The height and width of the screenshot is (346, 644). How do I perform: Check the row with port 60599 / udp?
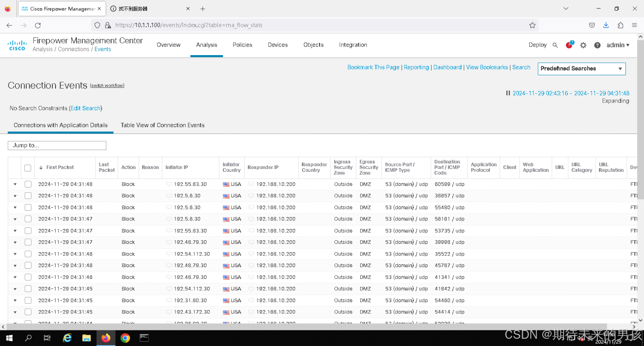click(x=28, y=184)
